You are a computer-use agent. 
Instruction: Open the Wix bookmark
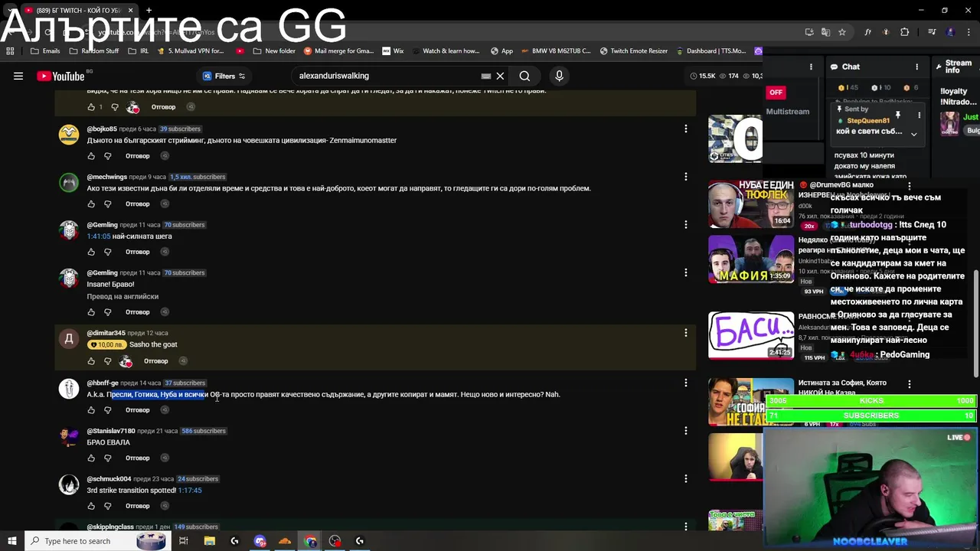pos(393,51)
